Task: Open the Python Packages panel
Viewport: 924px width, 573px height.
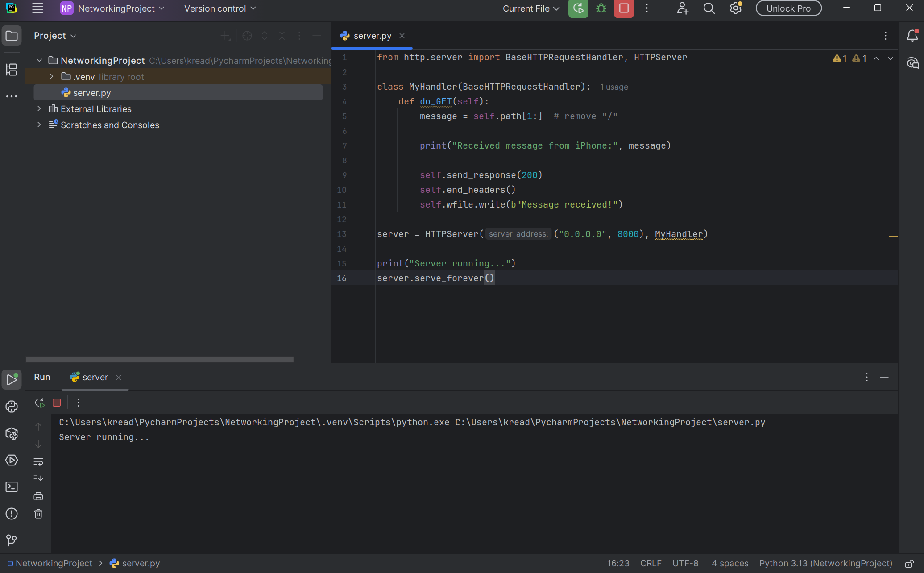Action: pos(12,433)
